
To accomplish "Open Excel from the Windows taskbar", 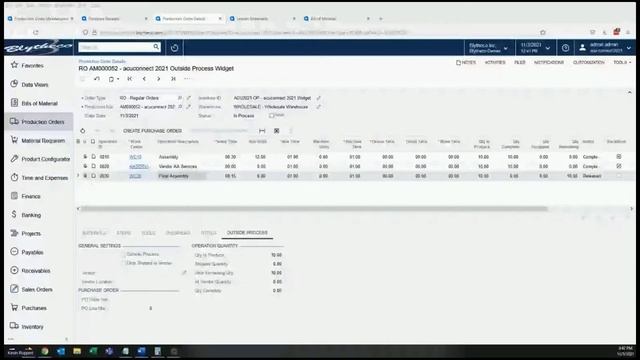I will pyautogui.click(x=93, y=351).
